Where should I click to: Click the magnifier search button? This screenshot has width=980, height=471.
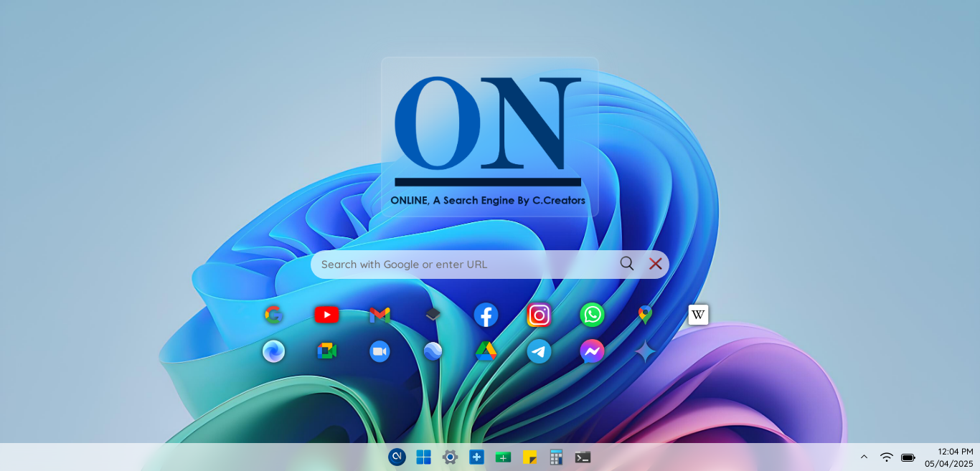click(627, 264)
